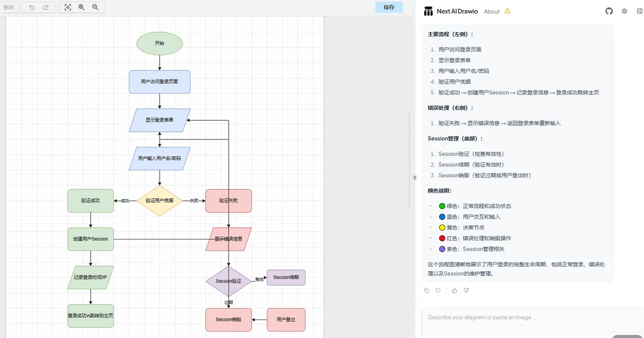644x338 pixels.
Task: Give the reply a thumbs up
Action: 454,291
